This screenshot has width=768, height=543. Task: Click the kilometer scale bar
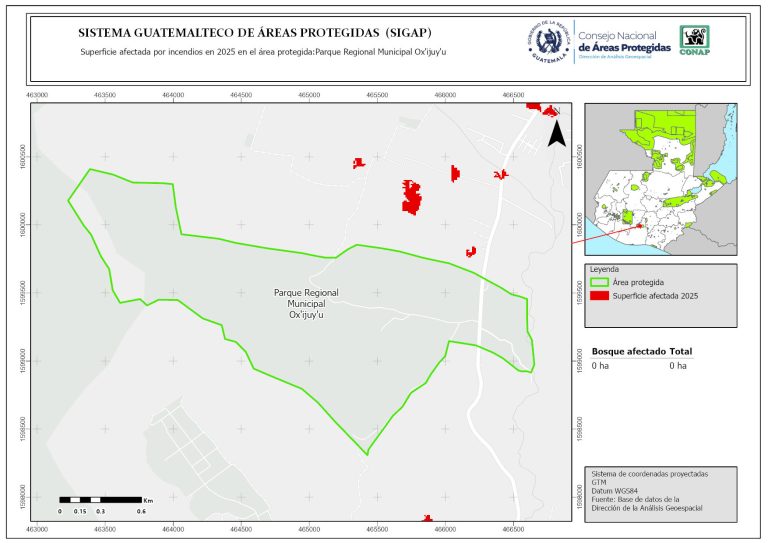[x=100, y=498]
